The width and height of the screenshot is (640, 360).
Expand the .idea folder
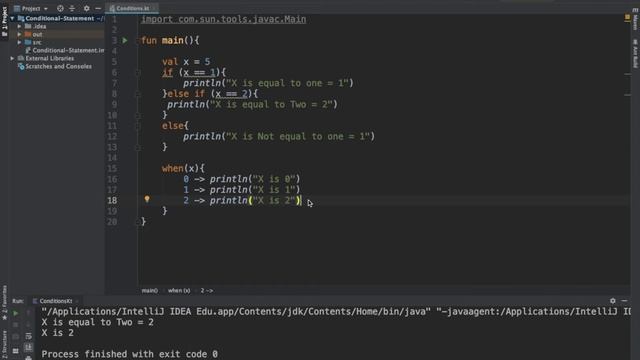19,27
